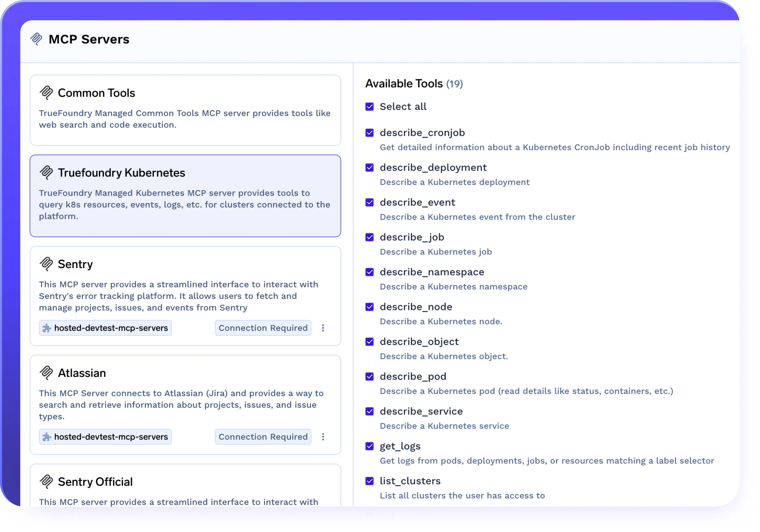Click the puzzle icon on Atlassian's hosted-devtest badge

(x=47, y=437)
